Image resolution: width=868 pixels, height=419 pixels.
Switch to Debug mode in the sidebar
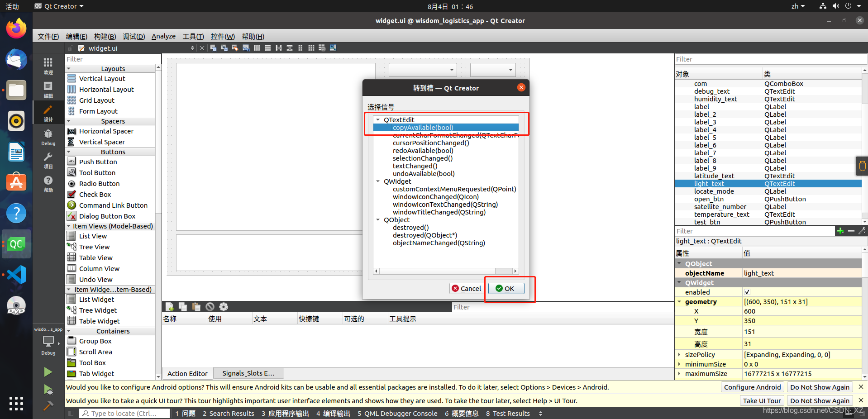(48, 137)
